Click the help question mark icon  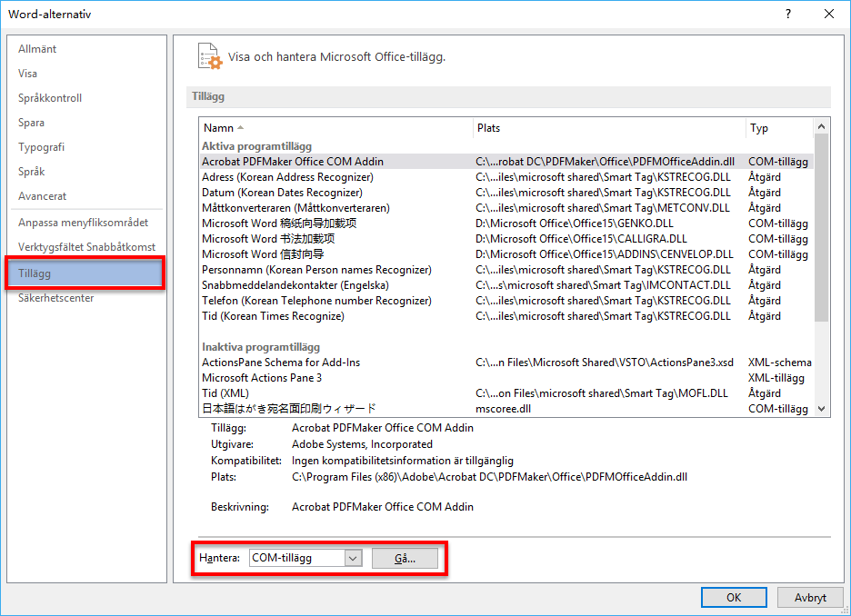click(788, 15)
